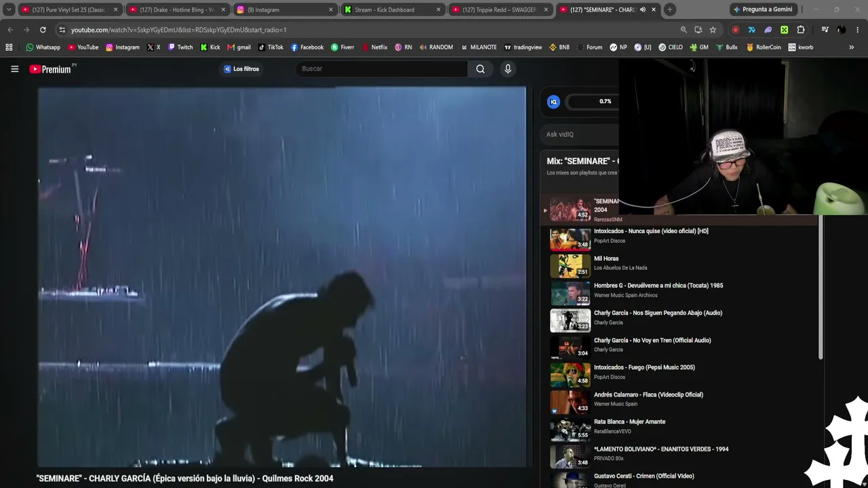Image resolution: width=868 pixels, height=488 pixels.
Task: Open the MILANOTE bookmark
Action: point(479,47)
